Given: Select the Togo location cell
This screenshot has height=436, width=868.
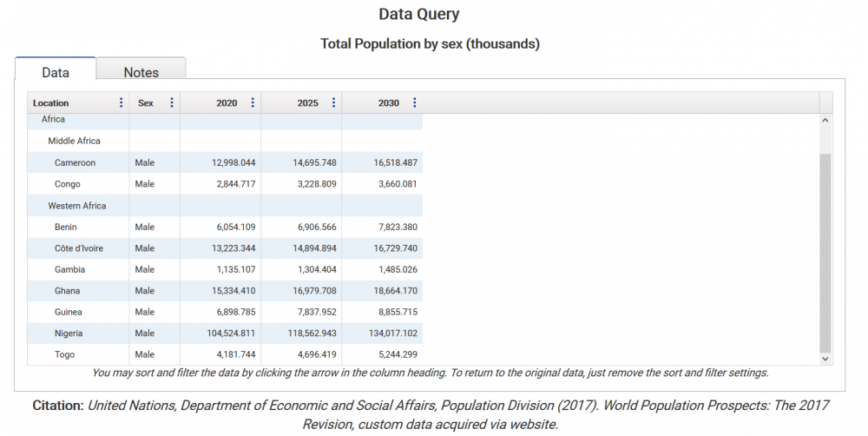Looking at the screenshot, I should point(78,354).
